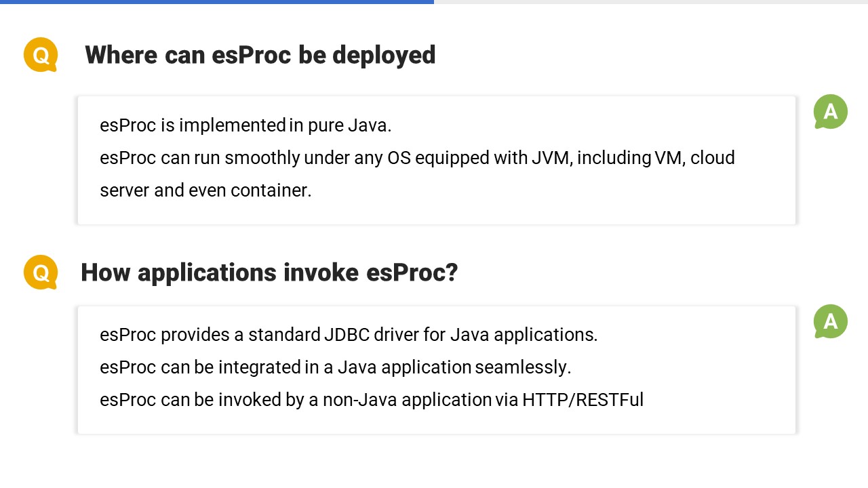
Task: Click the line "server and even container."
Action: [x=205, y=190]
